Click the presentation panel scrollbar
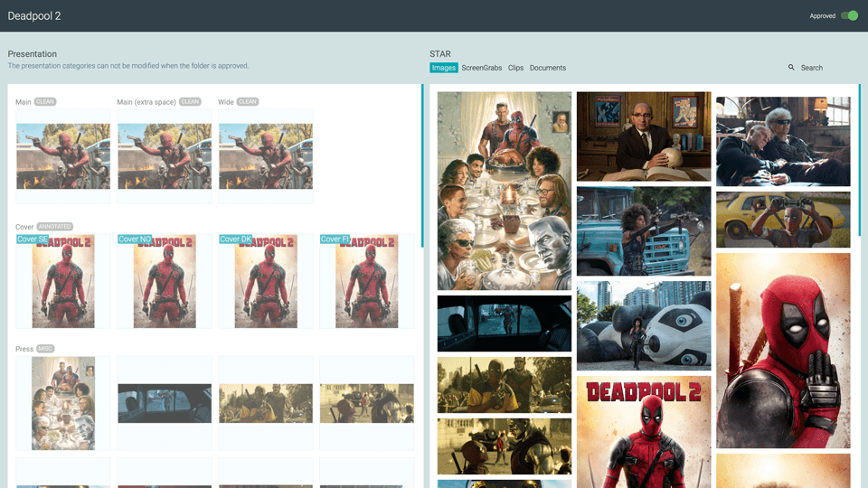 422,166
